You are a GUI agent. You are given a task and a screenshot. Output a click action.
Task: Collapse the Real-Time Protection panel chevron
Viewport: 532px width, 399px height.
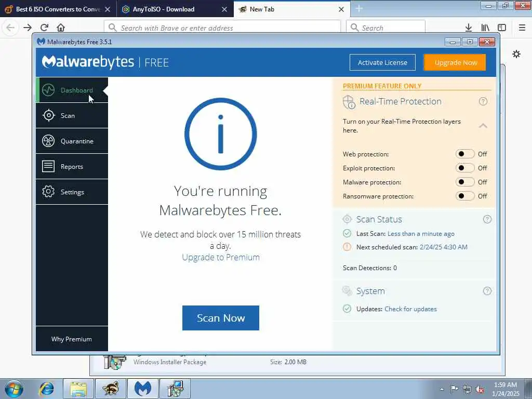(483, 126)
